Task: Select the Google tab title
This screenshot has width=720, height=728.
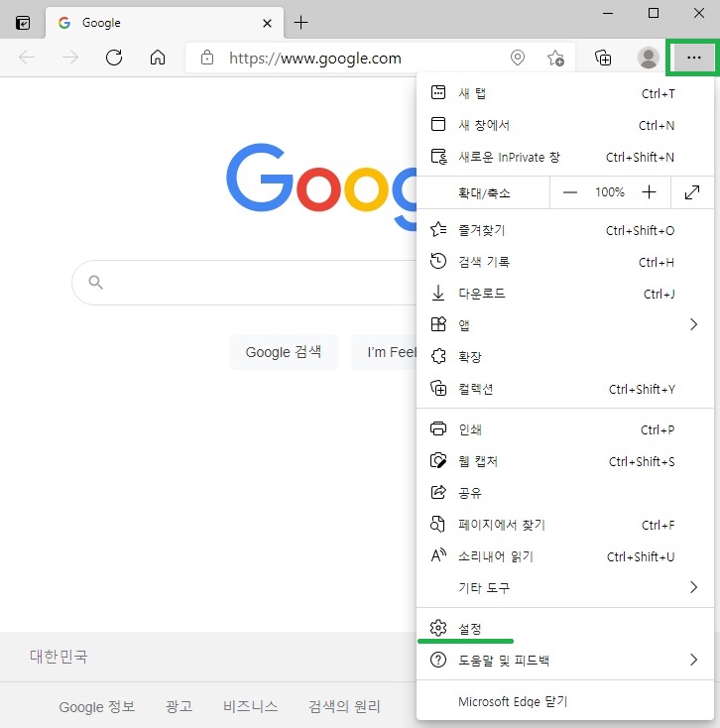Action: click(101, 23)
